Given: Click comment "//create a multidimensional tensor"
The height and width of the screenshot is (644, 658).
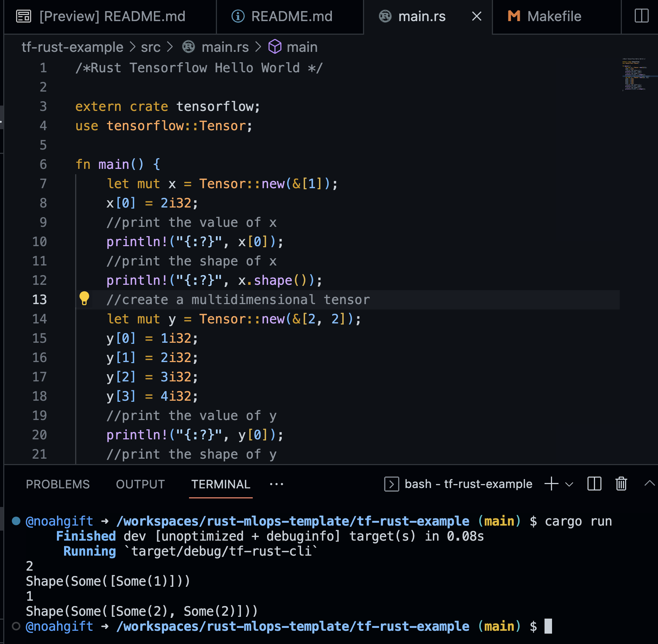Looking at the screenshot, I should pos(238,300).
